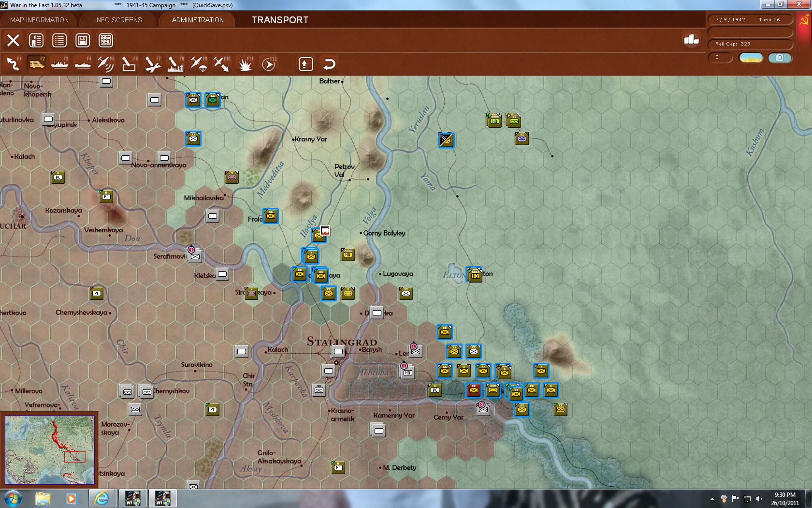
Task: Click the minimap overview in the corner
Action: [x=49, y=449]
